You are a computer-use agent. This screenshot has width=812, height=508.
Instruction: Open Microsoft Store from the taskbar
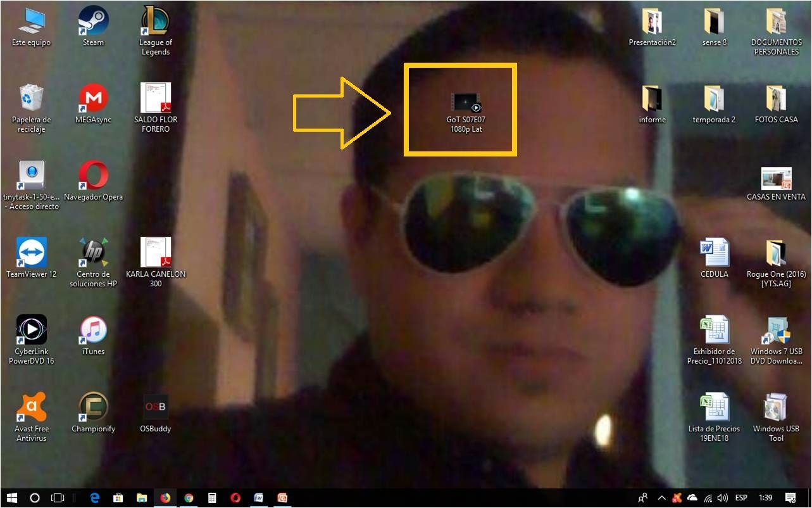coord(118,498)
